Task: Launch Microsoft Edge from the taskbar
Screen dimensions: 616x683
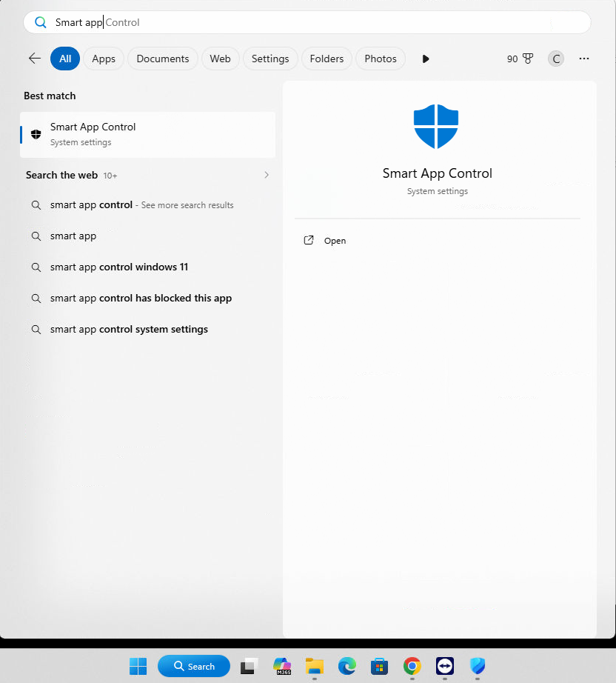Action: (x=347, y=666)
